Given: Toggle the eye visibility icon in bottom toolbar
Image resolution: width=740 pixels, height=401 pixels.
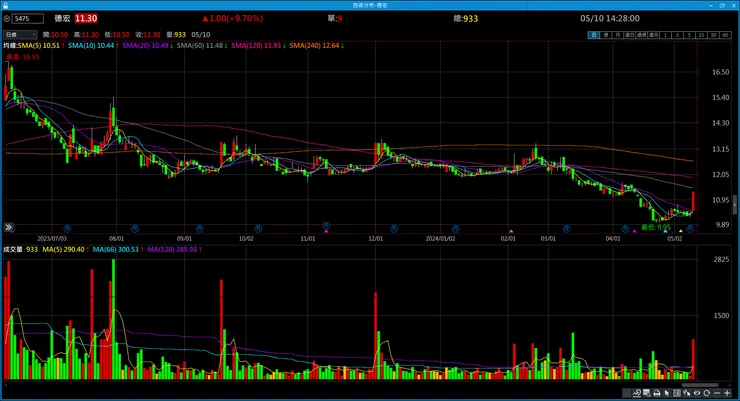Looking at the screenshot, I should [697, 393].
